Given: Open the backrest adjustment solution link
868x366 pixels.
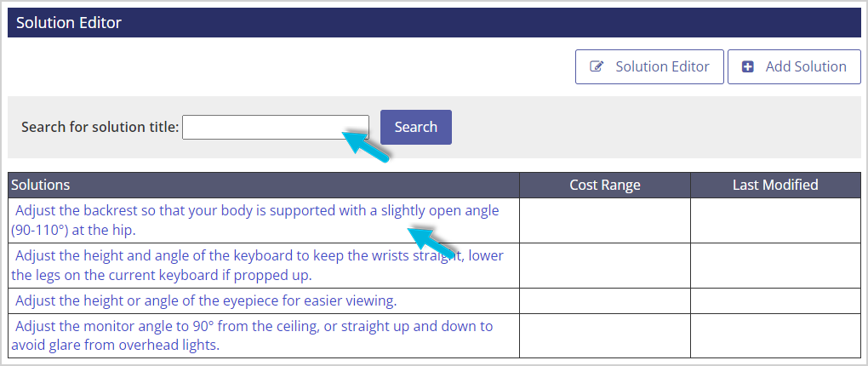Looking at the screenshot, I should tap(255, 220).
